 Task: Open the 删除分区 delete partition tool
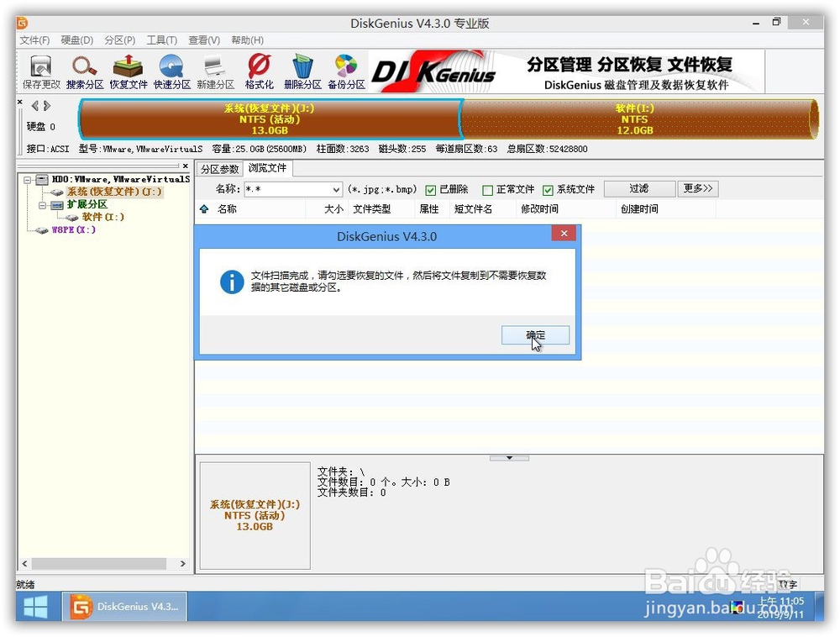(x=301, y=71)
